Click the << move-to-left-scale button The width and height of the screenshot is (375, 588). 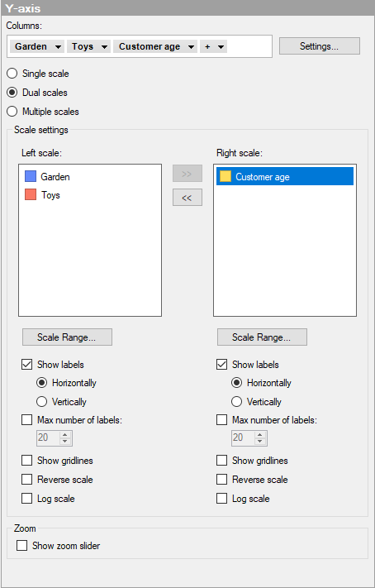point(187,198)
